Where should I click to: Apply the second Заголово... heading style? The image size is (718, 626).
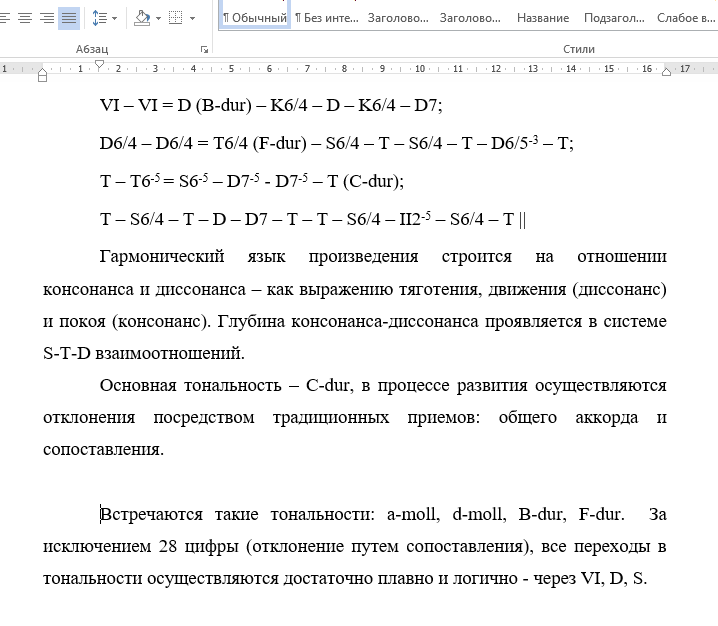(x=470, y=18)
